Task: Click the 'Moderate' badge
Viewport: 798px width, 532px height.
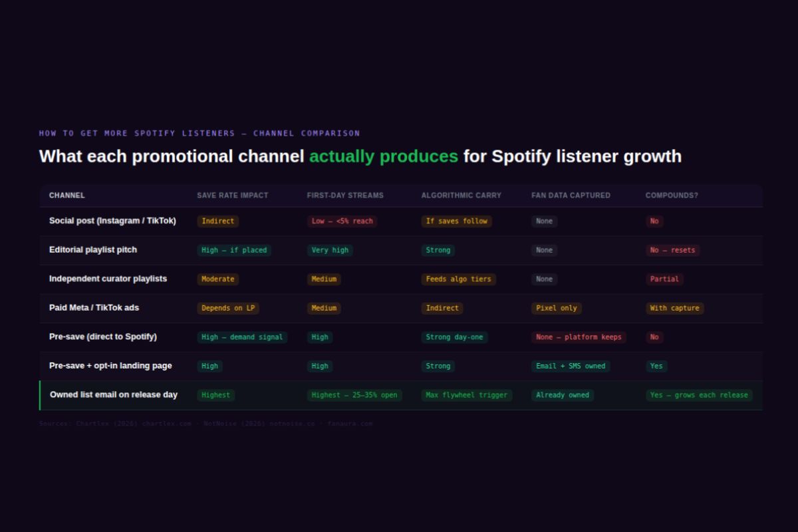Action: point(218,279)
